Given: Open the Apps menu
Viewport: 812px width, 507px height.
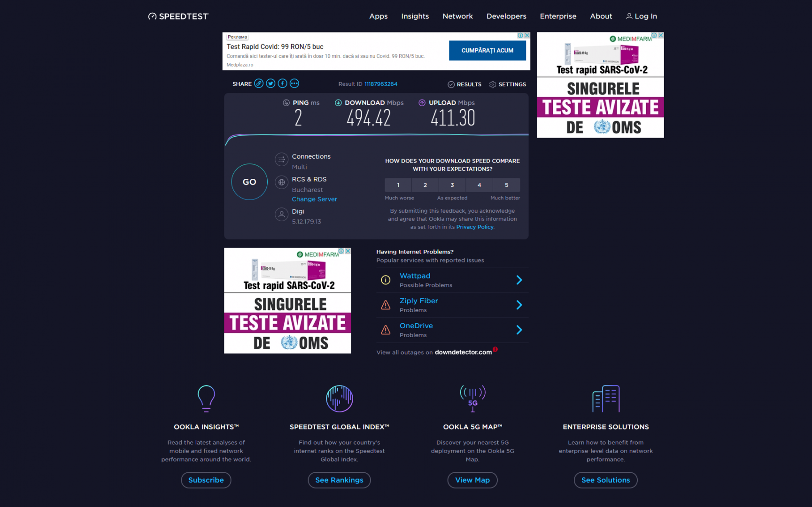Looking at the screenshot, I should (x=379, y=16).
